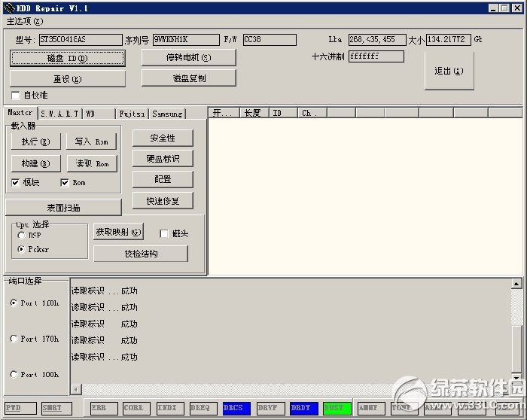Select the Port 170h radio button

14,339
